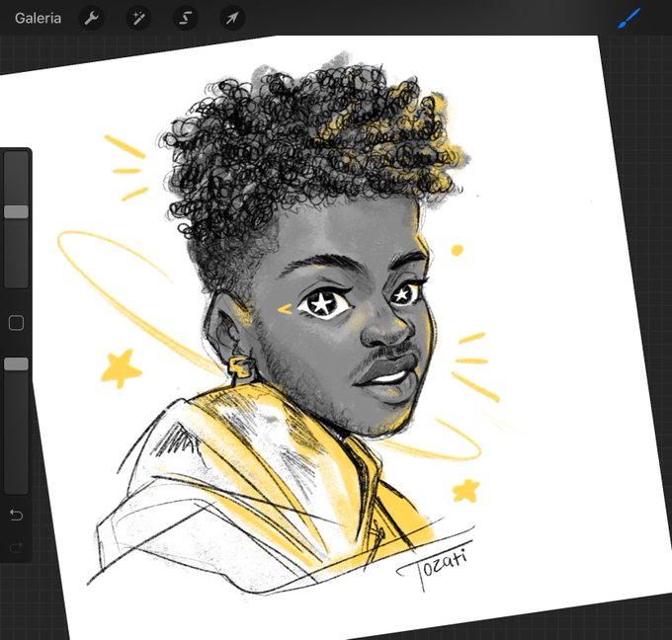
Task: Adjust the brush size slider handle
Action: click(x=16, y=211)
